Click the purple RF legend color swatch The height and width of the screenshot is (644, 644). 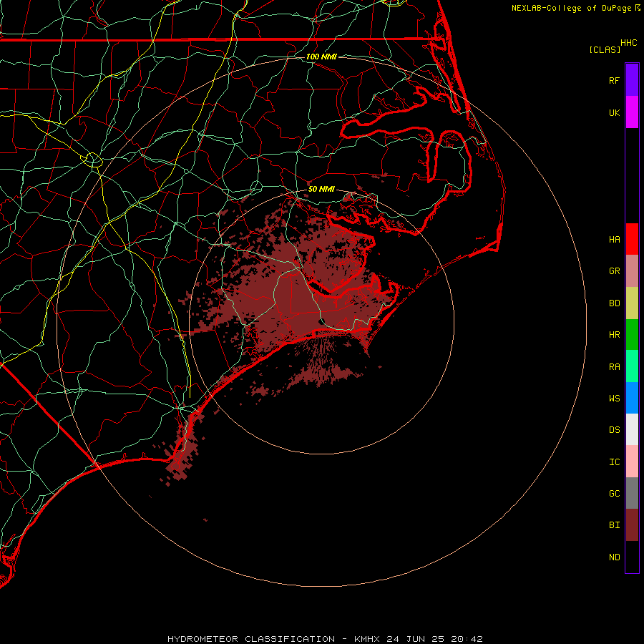click(x=632, y=80)
